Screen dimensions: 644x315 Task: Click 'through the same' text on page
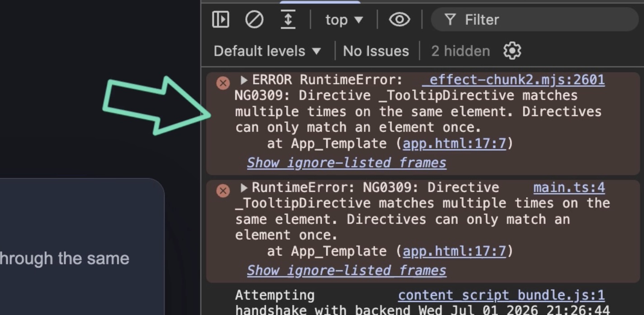click(65, 258)
